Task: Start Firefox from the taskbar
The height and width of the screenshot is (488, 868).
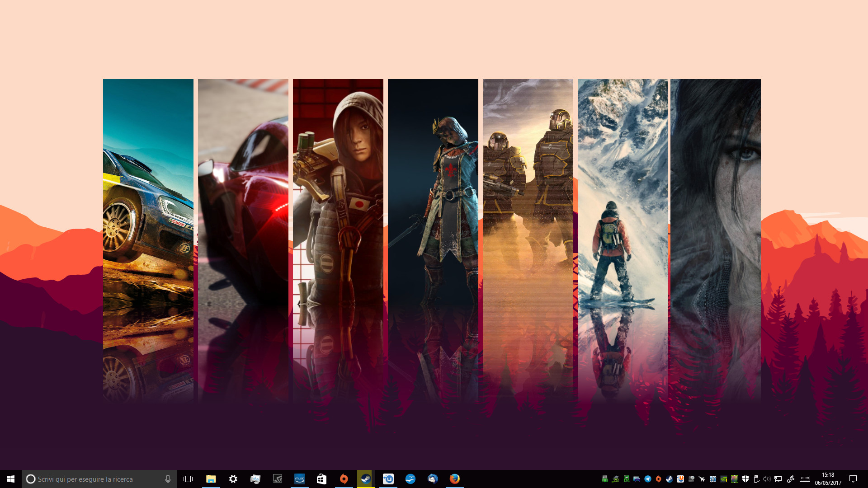Action: click(454, 479)
